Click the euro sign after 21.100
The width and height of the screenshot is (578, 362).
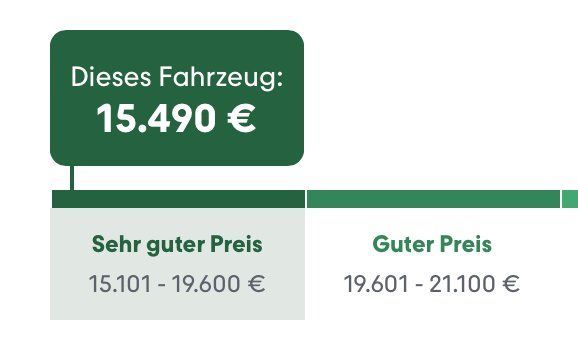tap(511, 284)
